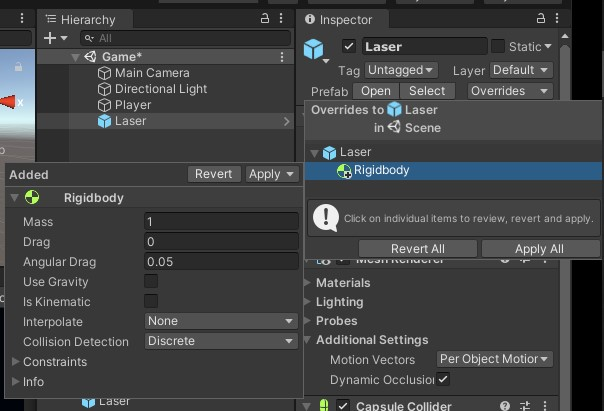The width and height of the screenshot is (604, 411).
Task: Expand the Probes section
Action: 308,320
